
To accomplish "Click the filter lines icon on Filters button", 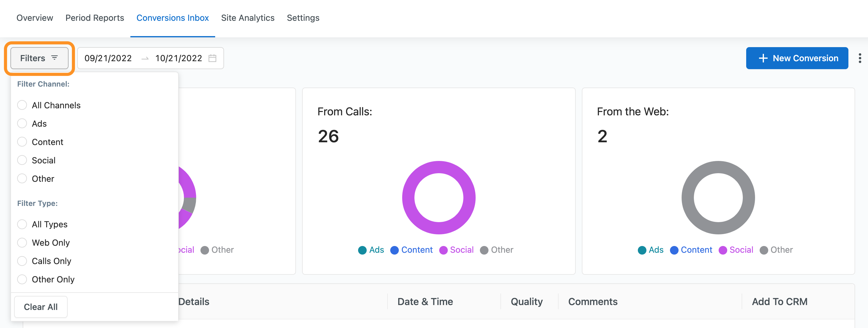I will pyautogui.click(x=54, y=58).
